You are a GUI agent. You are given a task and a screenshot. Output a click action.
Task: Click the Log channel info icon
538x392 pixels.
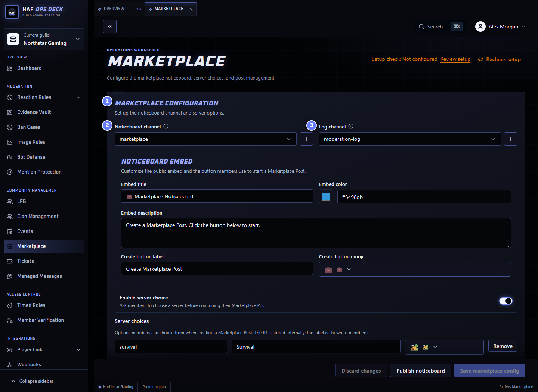[351, 126]
